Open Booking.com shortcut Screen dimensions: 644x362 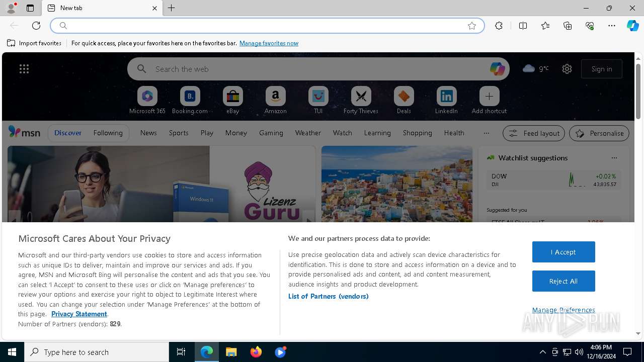190,100
